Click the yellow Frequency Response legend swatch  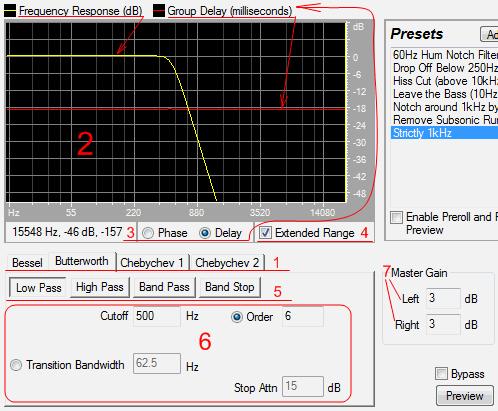click(10, 11)
